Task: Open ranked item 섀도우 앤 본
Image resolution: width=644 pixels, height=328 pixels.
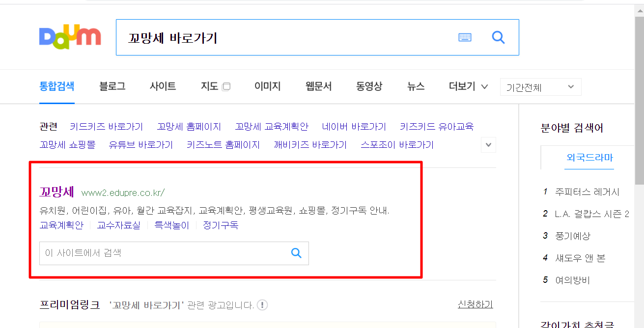Action: coord(580,258)
